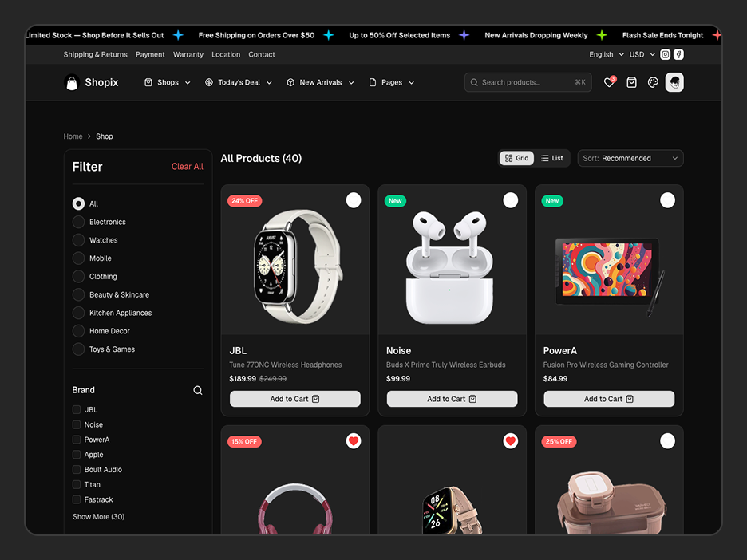This screenshot has height=560, width=747.
Task: Select the Electronics category radio
Action: coord(78,222)
